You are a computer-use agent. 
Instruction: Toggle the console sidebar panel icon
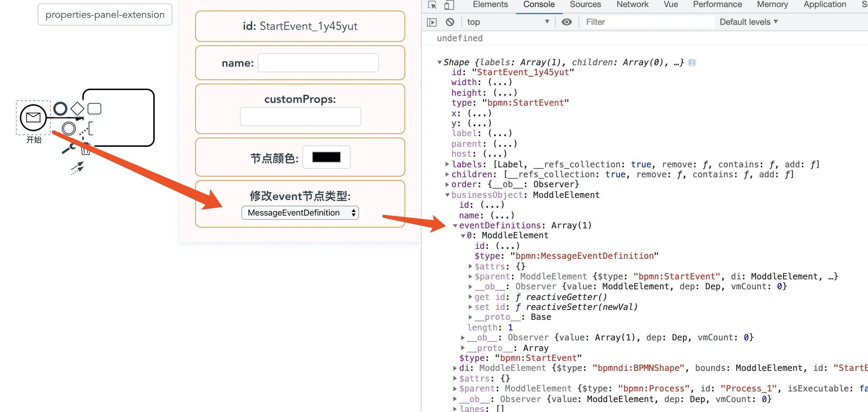coord(432,22)
